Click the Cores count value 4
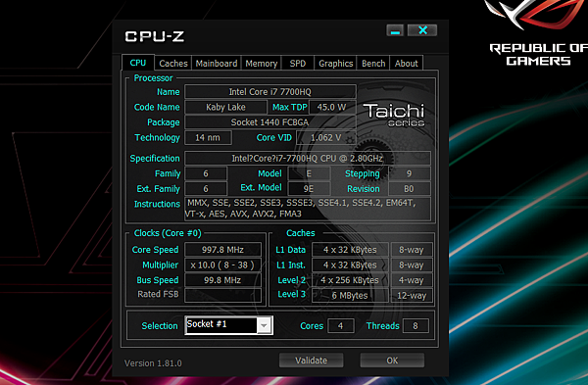The height and width of the screenshot is (385, 588). point(340,326)
